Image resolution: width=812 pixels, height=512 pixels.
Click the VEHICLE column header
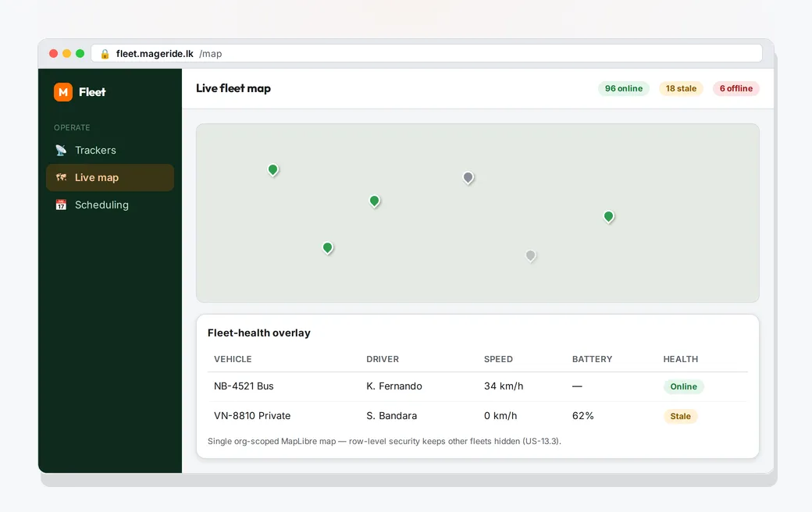tap(233, 359)
